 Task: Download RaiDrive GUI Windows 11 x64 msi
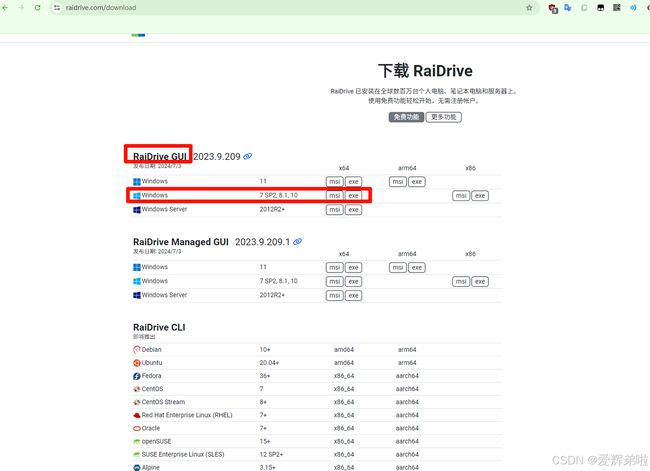pyautogui.click(x=335, y=182)
